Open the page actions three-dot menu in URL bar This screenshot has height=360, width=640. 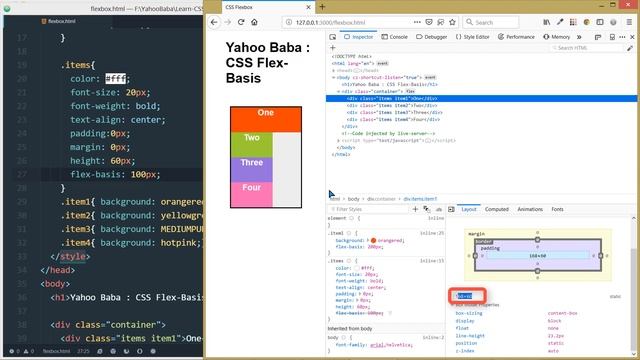[417, 22]
